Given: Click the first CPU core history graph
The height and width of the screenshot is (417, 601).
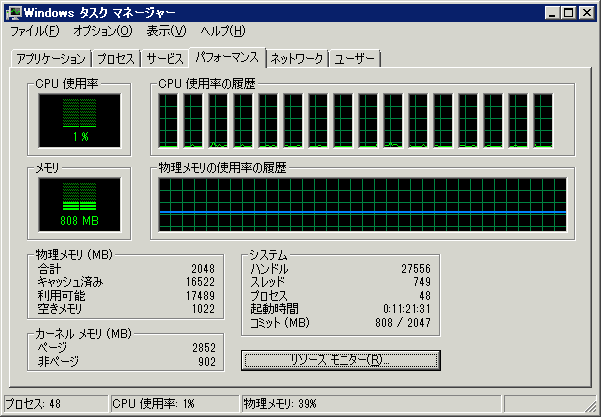Looking at the screenshot, I should tap(168, 120).
